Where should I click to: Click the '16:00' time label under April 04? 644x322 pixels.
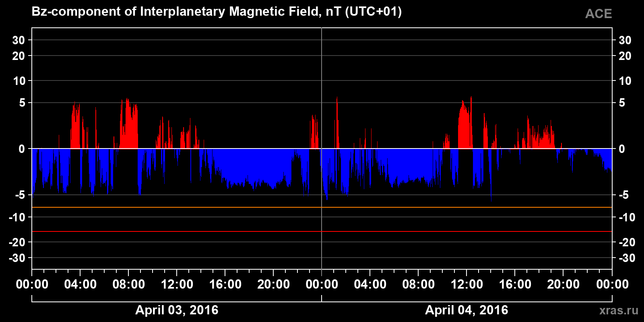(515, 285)
